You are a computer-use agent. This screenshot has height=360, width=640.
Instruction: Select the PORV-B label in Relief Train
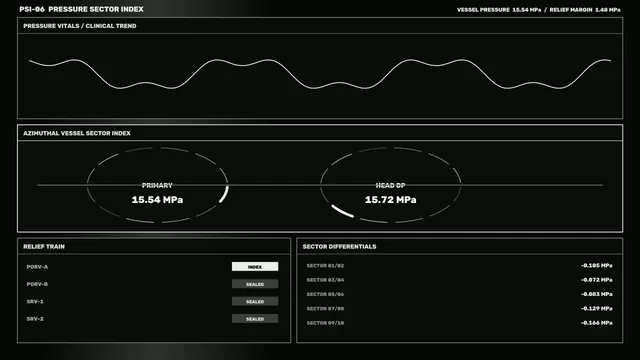(37, 284)
